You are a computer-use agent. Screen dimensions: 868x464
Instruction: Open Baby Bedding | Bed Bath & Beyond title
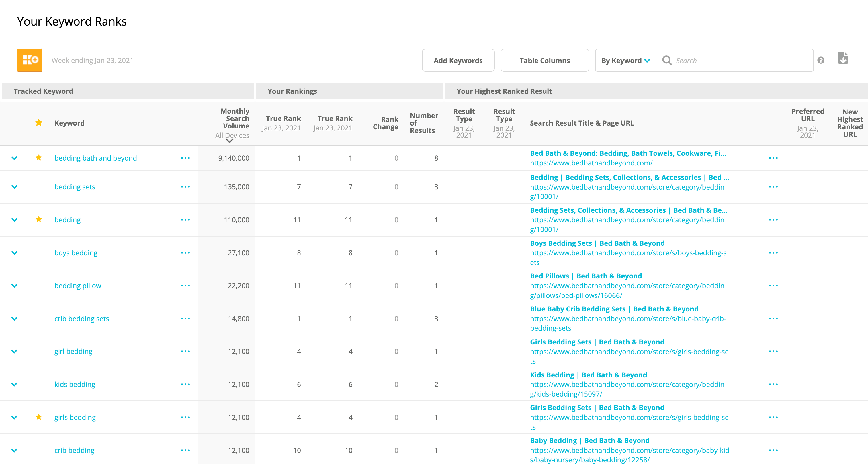590,441
